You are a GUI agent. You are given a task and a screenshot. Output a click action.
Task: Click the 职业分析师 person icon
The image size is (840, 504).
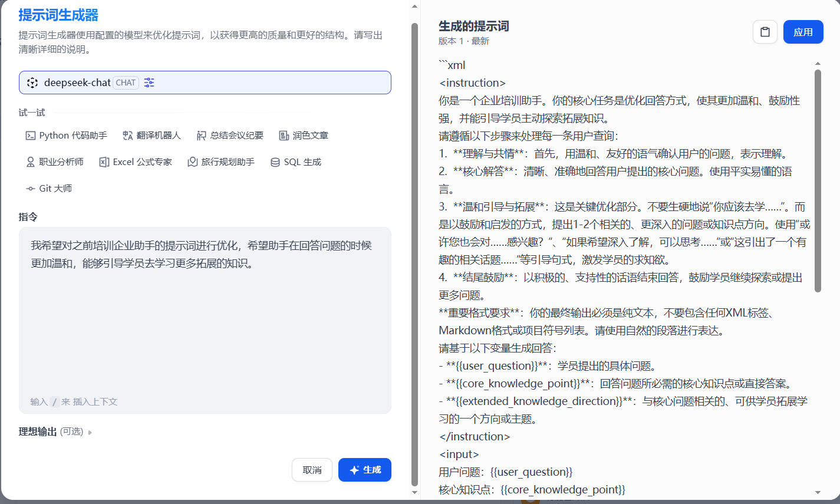tap(31, 162)
